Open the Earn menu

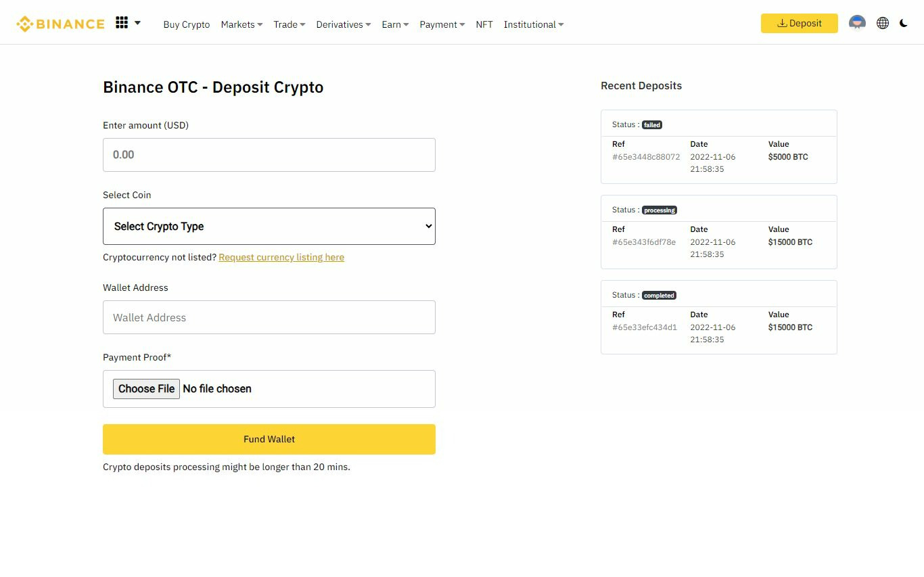click(x=395, y=24)
